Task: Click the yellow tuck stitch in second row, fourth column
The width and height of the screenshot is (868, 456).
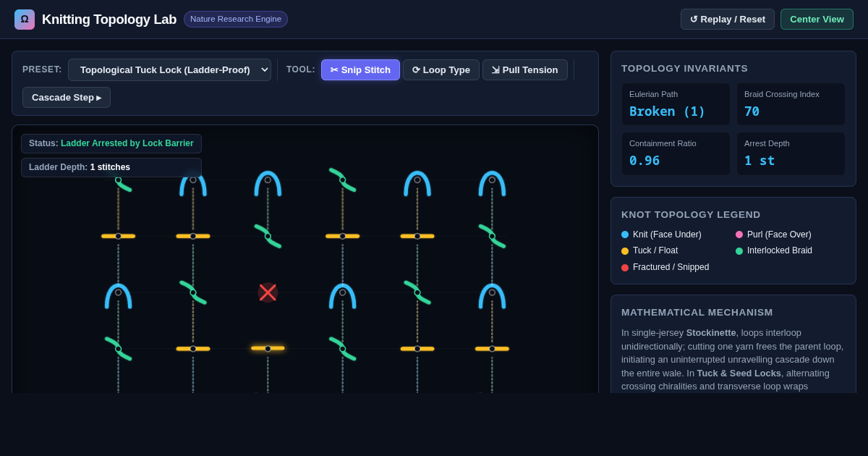Action: [x=343, y=236]
